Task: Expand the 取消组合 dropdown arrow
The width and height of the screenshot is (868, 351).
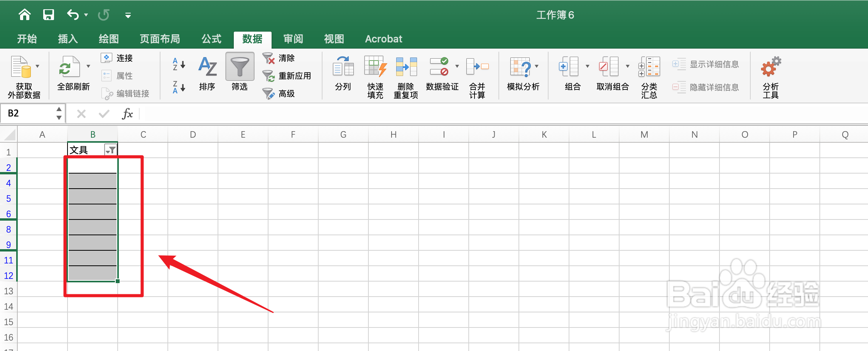Action: 628,66
